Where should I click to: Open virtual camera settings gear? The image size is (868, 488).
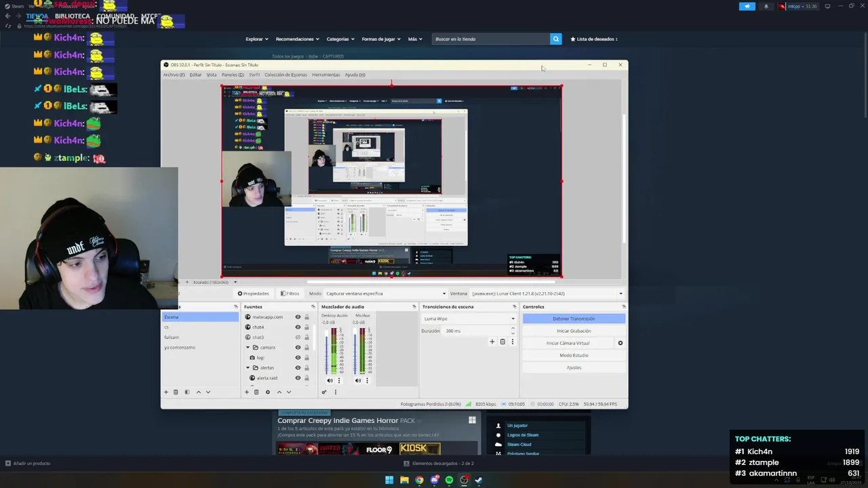[620, 343]
